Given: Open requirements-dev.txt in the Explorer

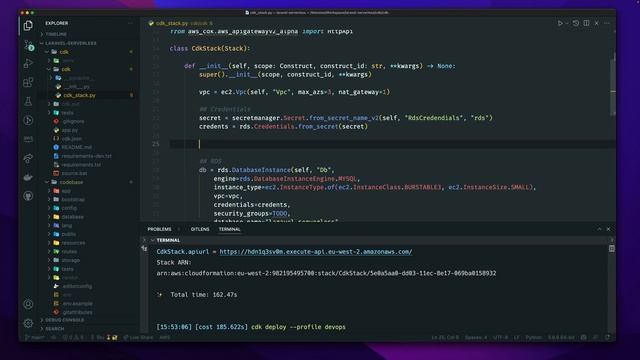Looking at the screenshot, I should tap(86, 156).
